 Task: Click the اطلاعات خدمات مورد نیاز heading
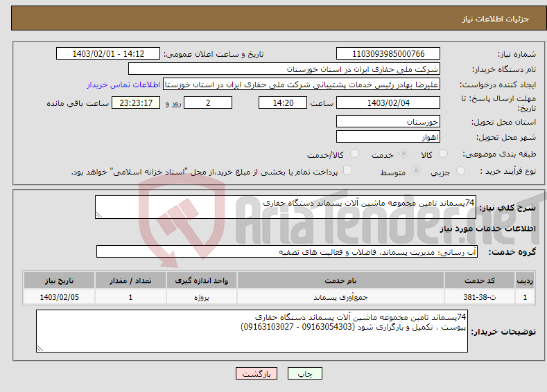[487, 229]
